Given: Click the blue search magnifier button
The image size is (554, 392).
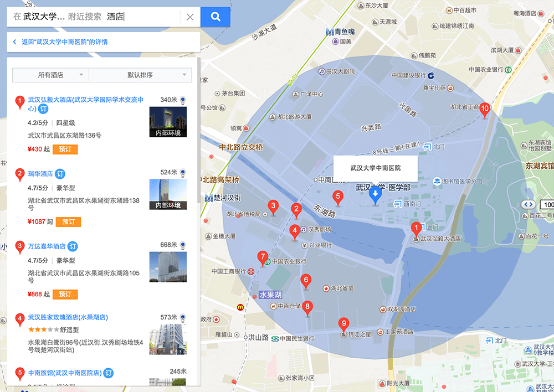Looking at the screenshot, I should tap(215, 17).
